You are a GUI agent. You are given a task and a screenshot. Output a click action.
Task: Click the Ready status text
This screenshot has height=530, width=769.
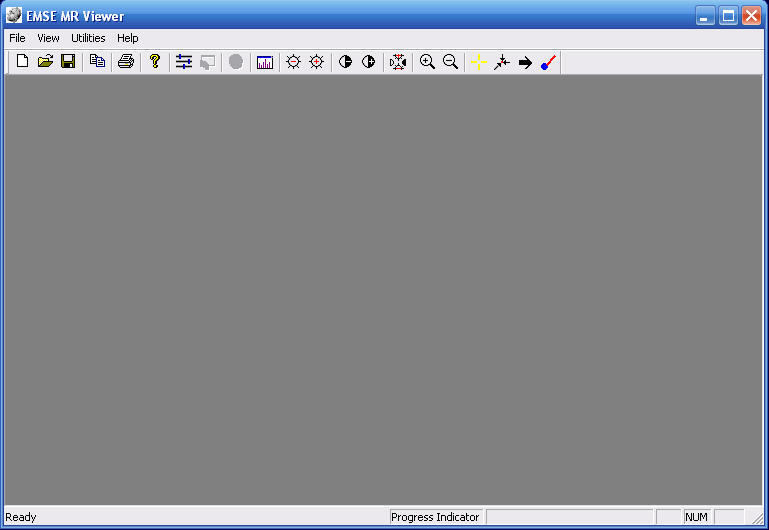tap(21, 517)
